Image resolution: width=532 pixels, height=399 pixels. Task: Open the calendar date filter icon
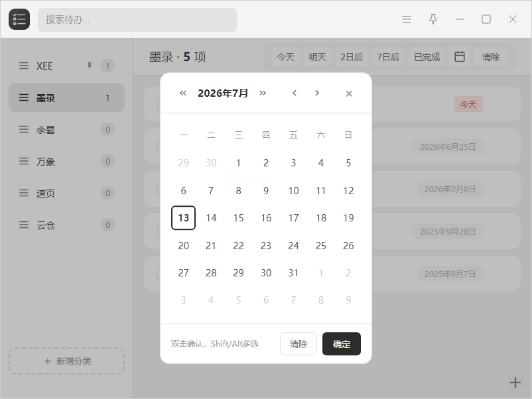[460, 56]
